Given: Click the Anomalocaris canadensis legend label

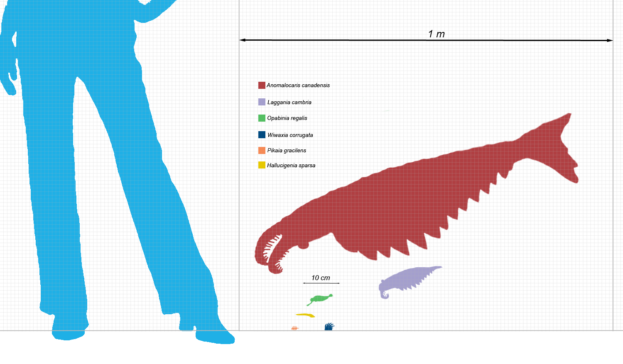Looking at the screenshot, I should coord(298,86).
